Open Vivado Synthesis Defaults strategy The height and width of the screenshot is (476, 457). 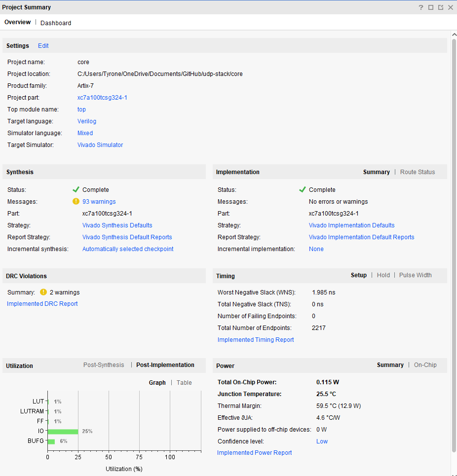pos(117,225)
